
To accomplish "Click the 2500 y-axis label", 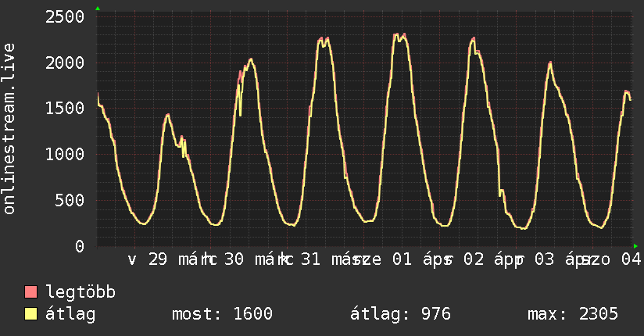I will 66,17.
